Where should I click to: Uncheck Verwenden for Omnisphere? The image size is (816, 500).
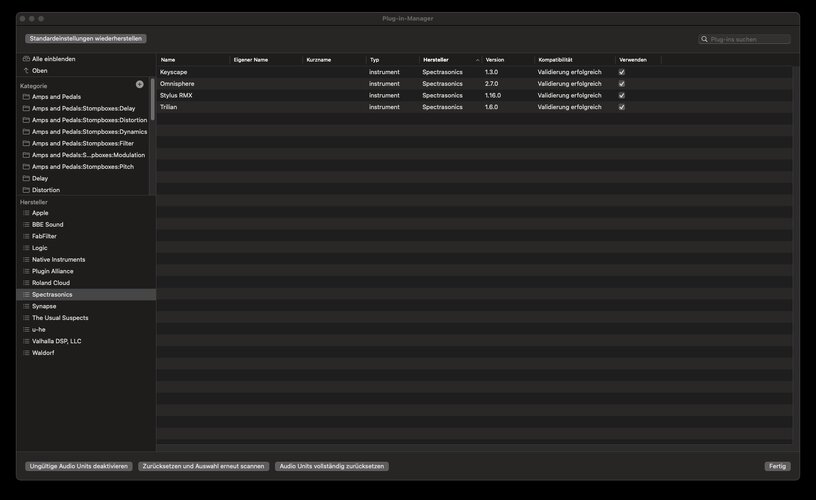tap(621, 84)
